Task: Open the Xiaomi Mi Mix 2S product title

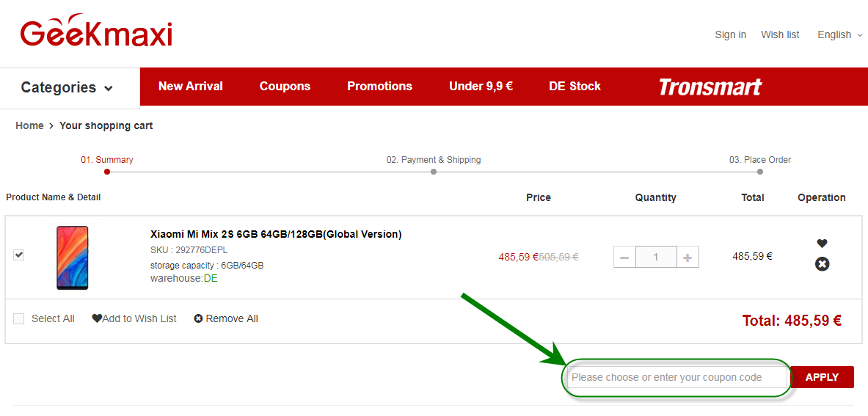Action: (276, 234)
